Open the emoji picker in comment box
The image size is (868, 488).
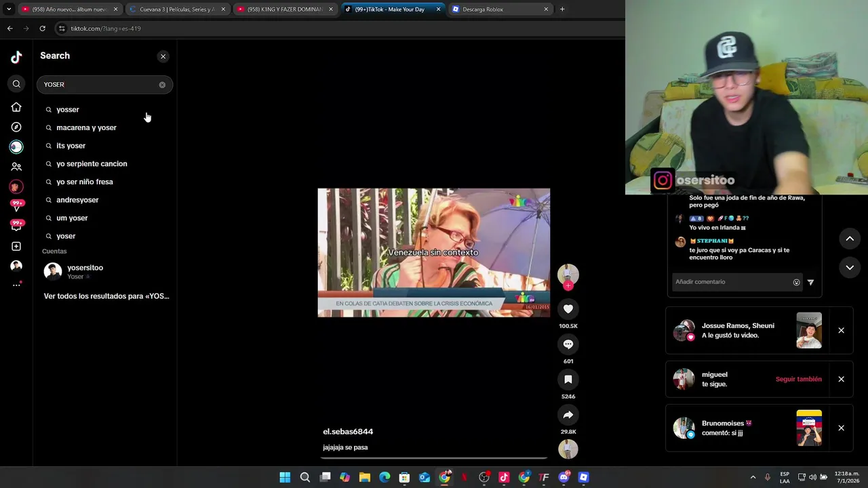pyautogui.click(x=797, y=283)
